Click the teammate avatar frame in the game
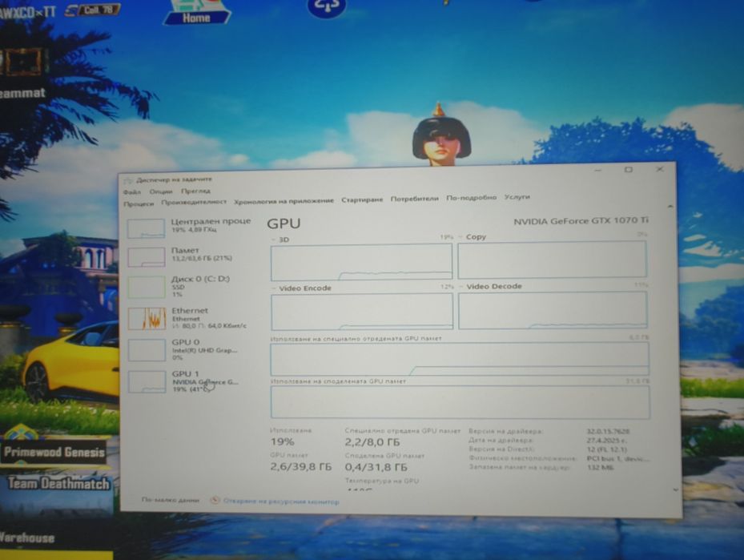 22,61
